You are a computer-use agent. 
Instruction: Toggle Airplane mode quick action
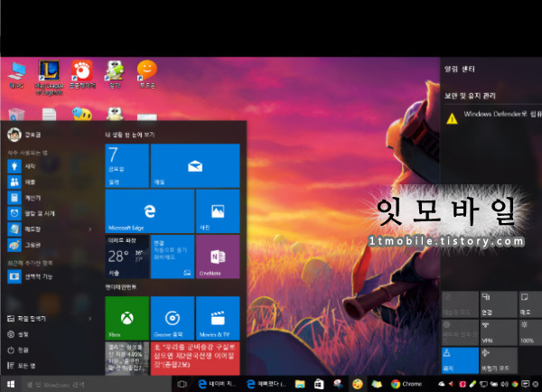pyautogui.click(x=499, y=360)
